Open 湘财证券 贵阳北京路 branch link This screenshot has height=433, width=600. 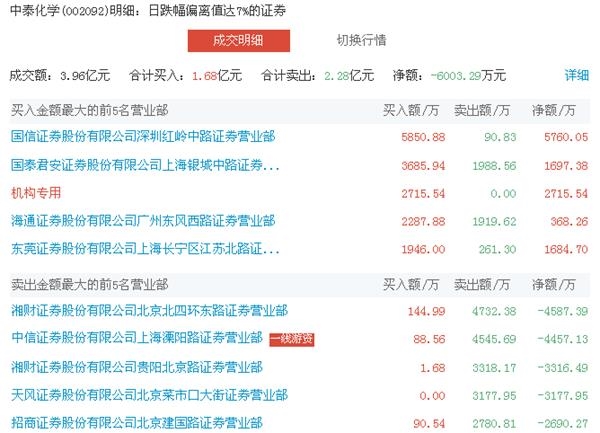click(135, 368)
